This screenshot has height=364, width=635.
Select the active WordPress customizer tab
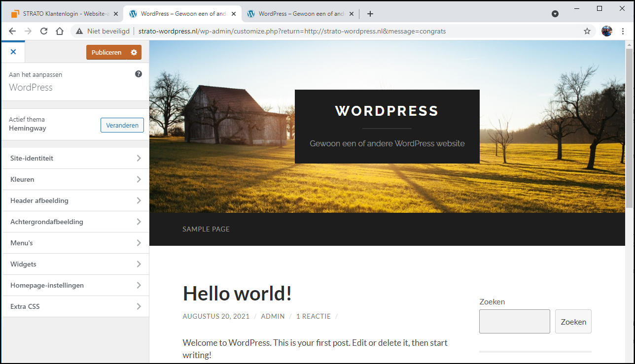tap(182, 14)
